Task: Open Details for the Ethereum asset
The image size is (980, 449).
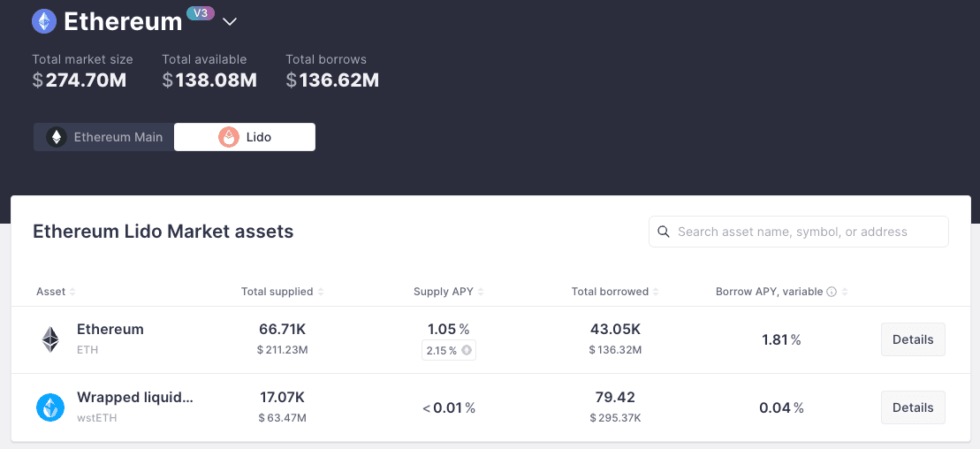Action: (x=913, y=339)
